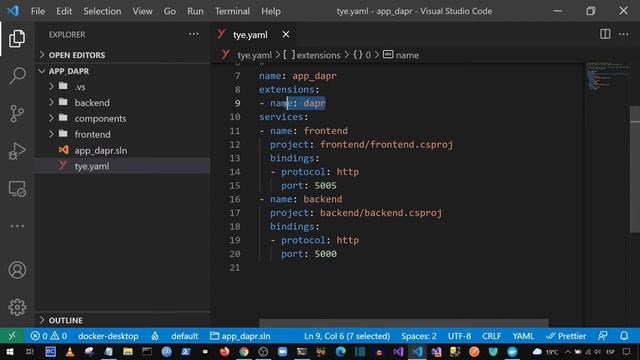Click Ln 9, Col 6 cursor position
This screenshot has height=360, width=640.
pyautogui.click(x=347, y=336)
